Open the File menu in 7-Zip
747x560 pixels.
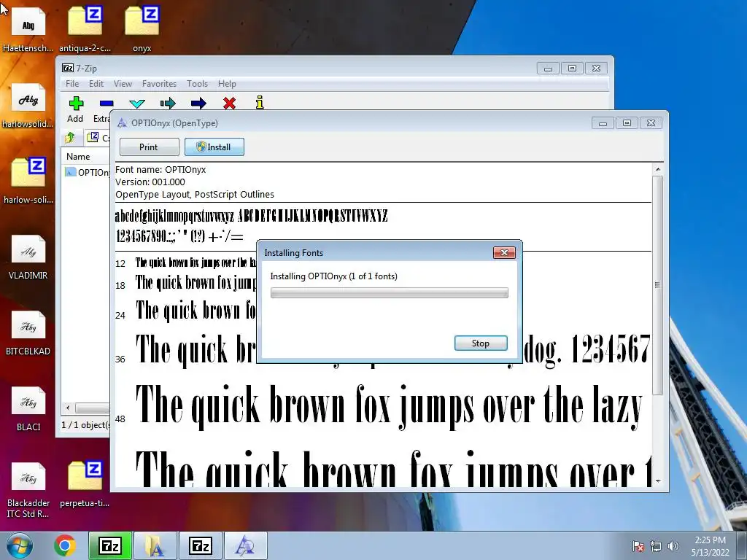point(72,84)
